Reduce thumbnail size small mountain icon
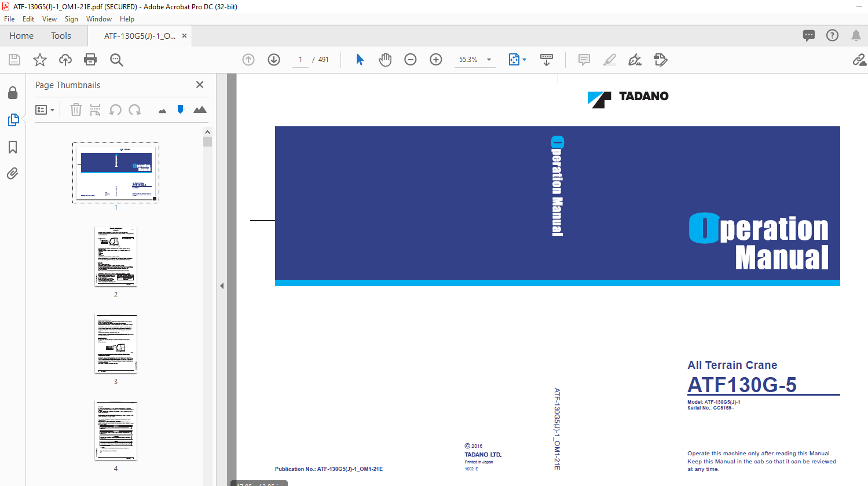 click(x=162, y=111)
